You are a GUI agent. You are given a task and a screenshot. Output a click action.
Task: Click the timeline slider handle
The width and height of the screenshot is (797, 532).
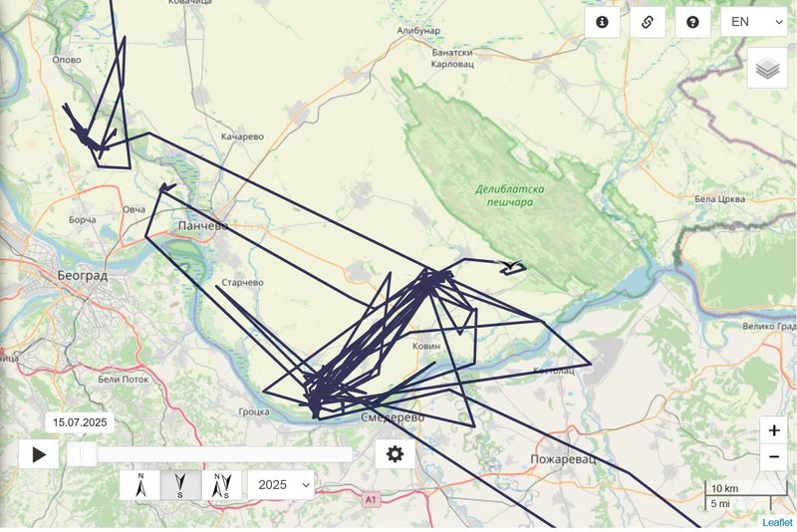83,453
